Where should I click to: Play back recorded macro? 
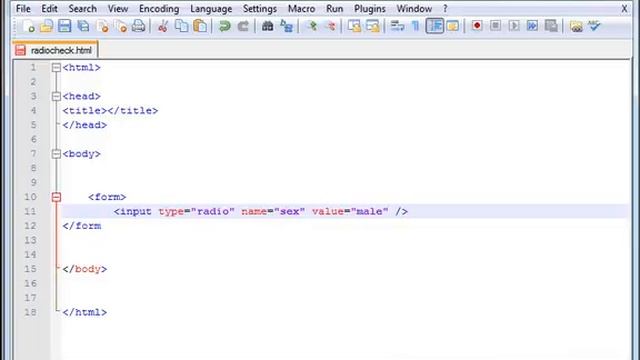[x=514, y=26]
